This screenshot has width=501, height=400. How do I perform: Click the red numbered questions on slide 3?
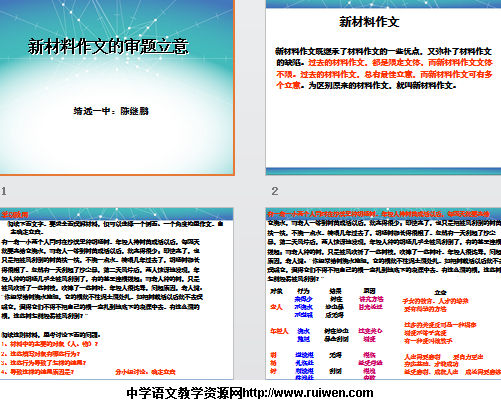point(50,358)
